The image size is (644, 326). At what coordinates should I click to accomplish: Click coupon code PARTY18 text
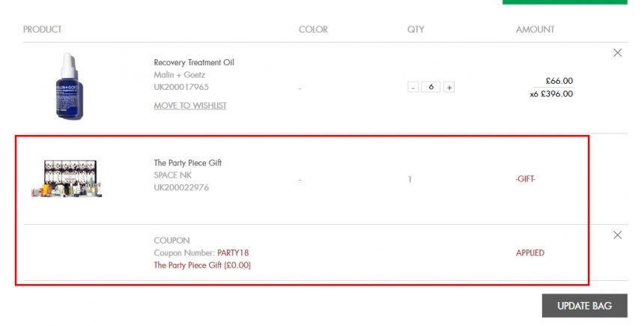tap(233, 253)
